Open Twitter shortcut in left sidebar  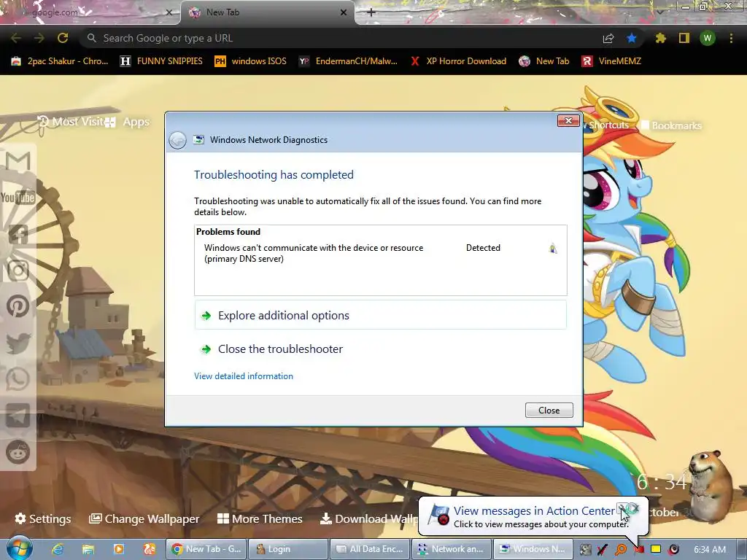[18, 343]
